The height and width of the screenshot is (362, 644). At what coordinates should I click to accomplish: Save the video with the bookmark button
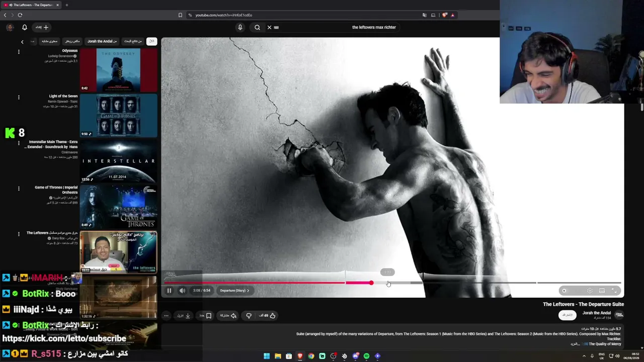click(x=206, y=316)
